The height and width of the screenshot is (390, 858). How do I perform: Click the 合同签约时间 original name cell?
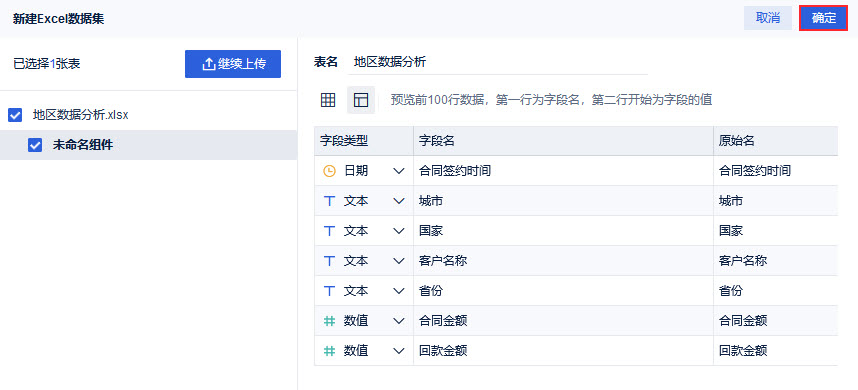tap(775, 171)
